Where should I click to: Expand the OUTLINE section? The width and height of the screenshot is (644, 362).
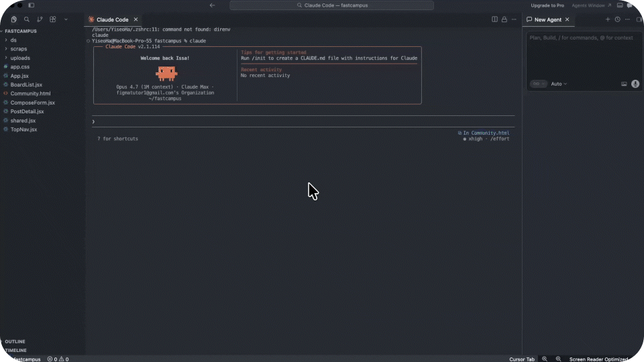pyautogui.click(x=15, y=341)
